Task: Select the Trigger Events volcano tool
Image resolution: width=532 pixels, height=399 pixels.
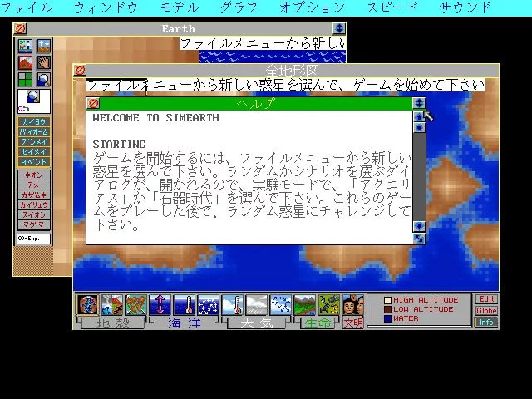Action: pos(26,63)
